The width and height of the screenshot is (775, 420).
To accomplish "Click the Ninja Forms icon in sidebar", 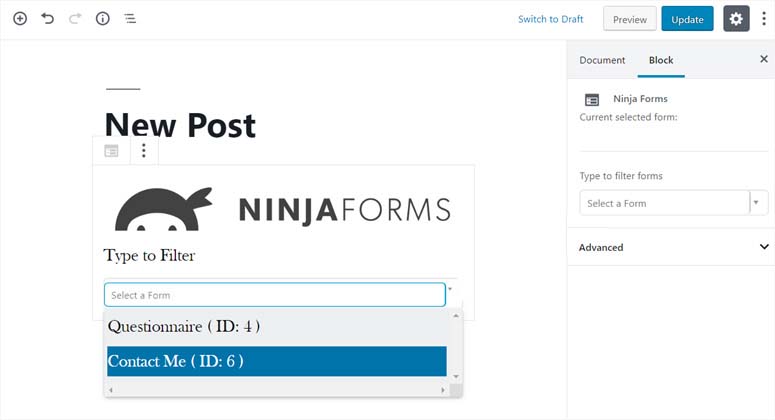I will click(x=592, y=100).
